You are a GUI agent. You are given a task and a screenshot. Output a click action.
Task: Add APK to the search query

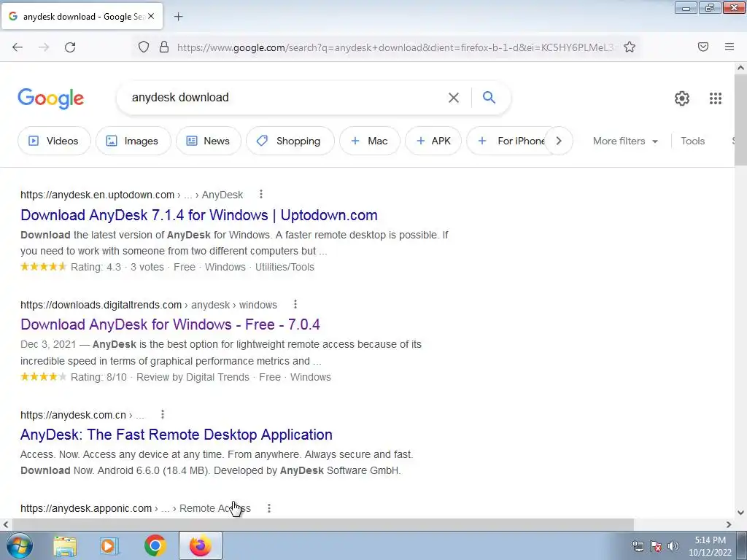pos(433,141)
